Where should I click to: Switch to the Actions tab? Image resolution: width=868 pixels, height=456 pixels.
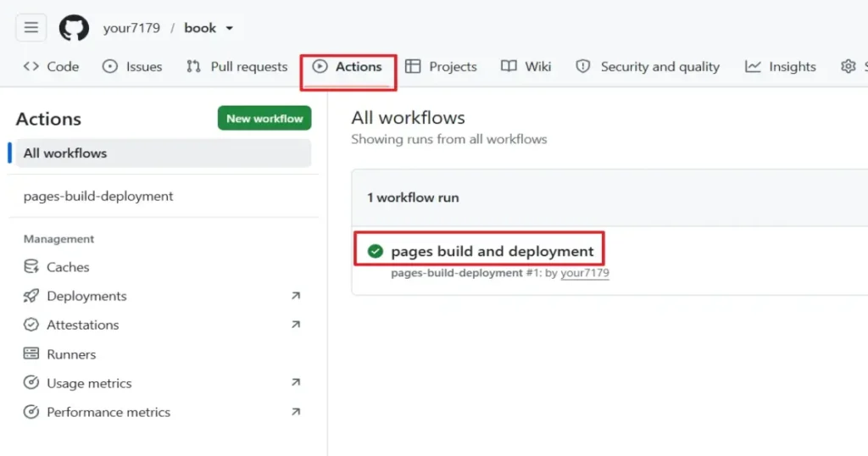348,67
